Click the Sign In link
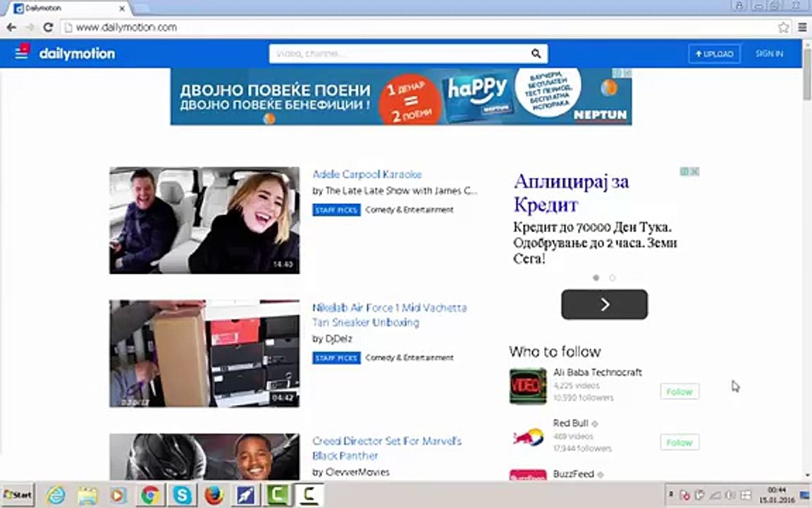The image size is (812, 508). [x=769, y=54]
